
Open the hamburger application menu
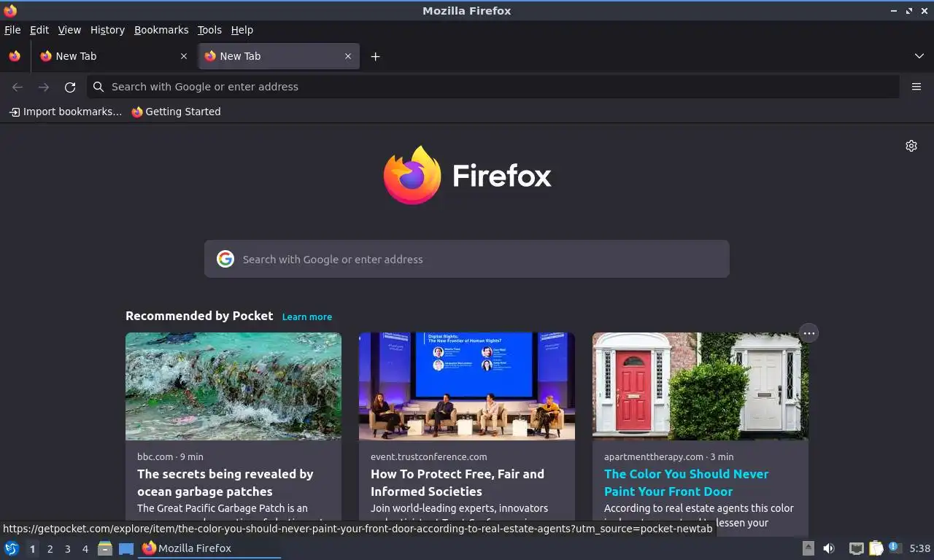tap(916, 87)
